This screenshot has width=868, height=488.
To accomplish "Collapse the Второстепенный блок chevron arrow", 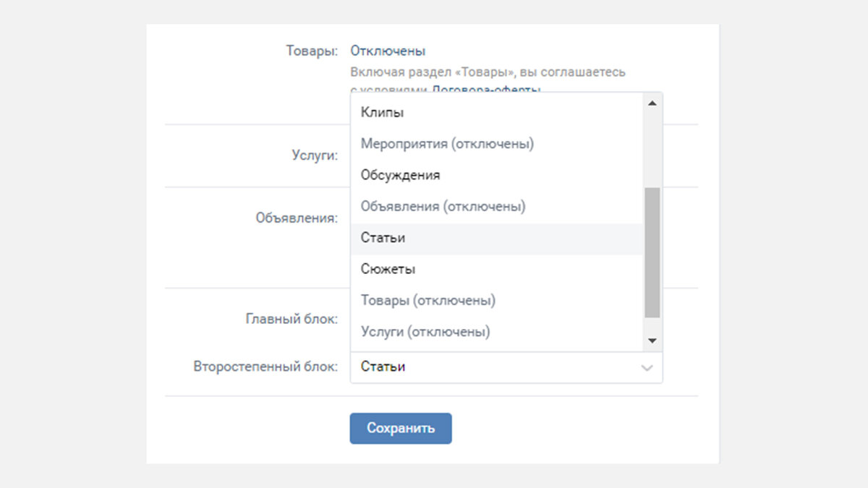I will 647,367.
